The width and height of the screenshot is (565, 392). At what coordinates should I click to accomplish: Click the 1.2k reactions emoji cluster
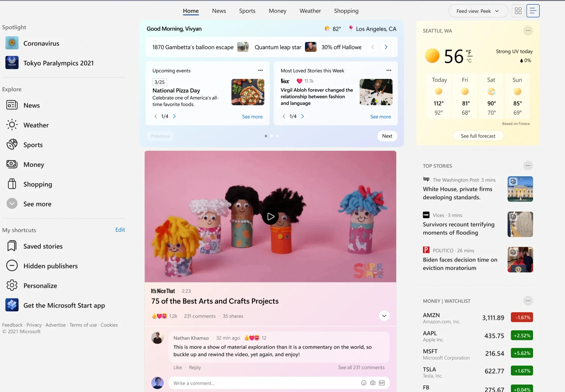click(x=159, y=316)
